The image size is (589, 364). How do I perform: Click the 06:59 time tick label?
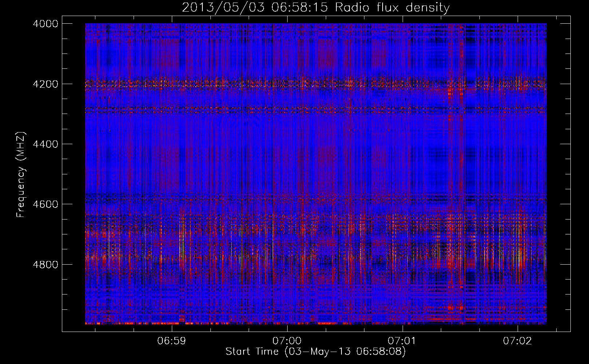[x=172, y=341]
